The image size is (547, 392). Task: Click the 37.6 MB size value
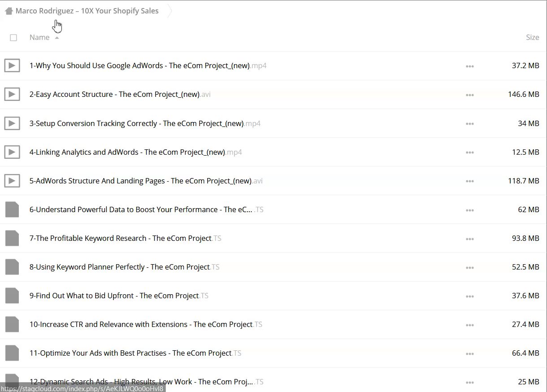point(525,296)
